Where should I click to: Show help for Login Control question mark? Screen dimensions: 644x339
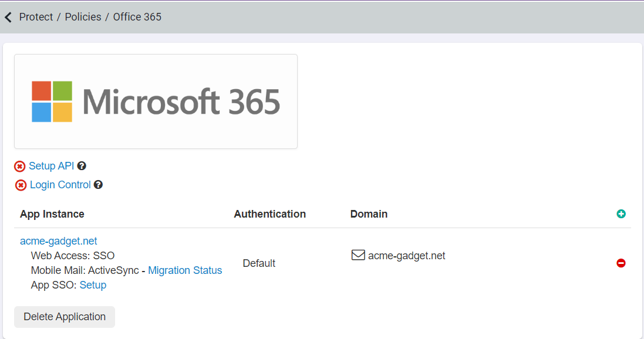[x=98, y=185]
